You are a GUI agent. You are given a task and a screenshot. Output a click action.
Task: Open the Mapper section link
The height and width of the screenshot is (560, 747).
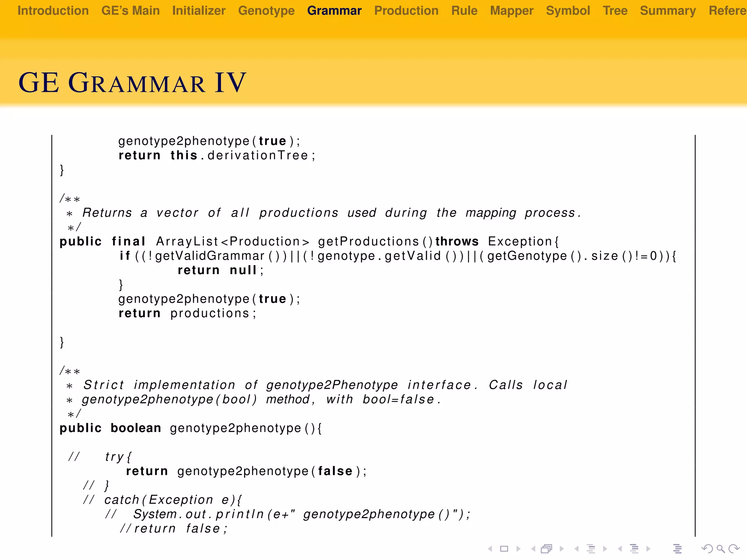pos(512,11)
